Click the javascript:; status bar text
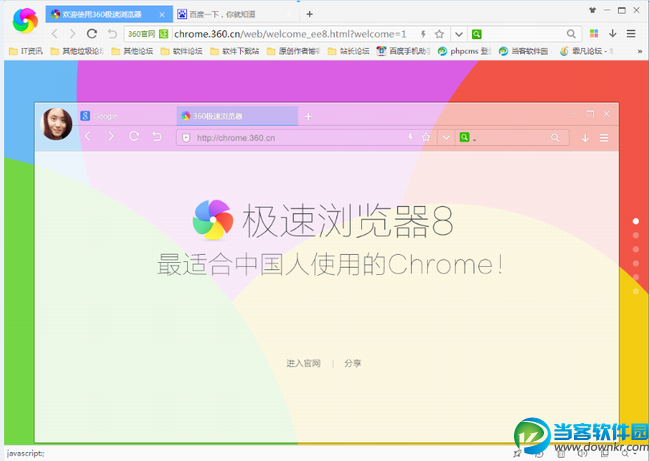Image resolution: width=650 pixels, height=461 pixels. (x=25, y=454)
